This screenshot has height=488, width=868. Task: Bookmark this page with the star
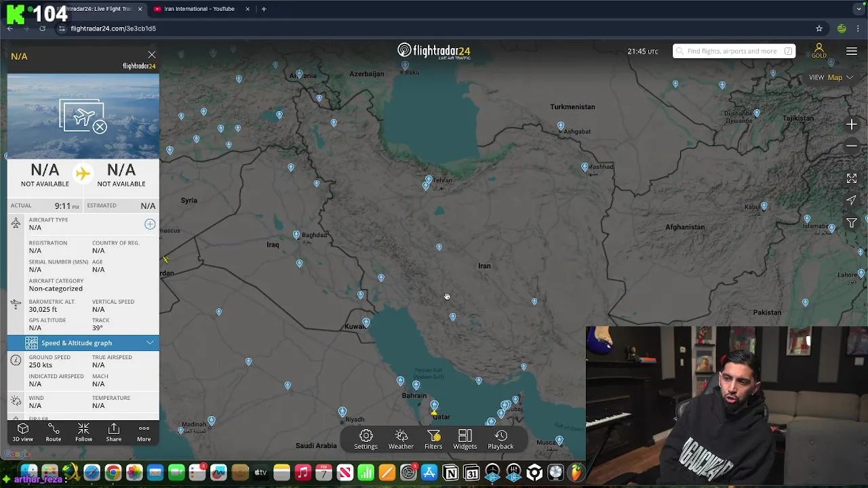point(819,28)
